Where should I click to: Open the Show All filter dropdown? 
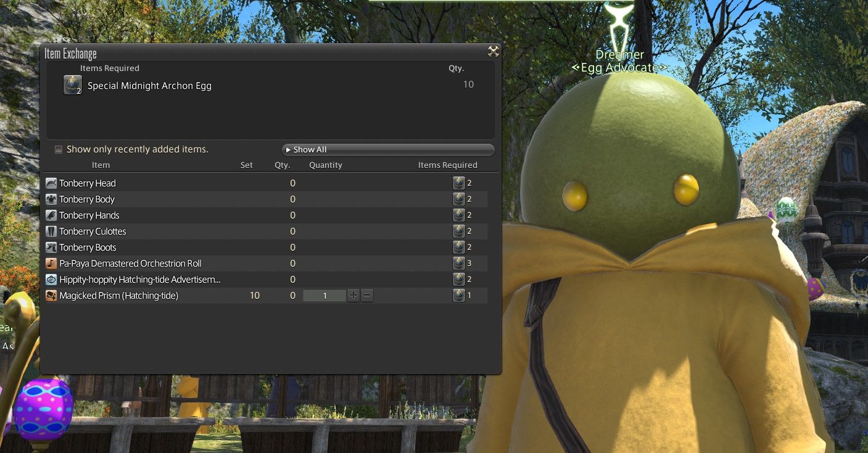coord(388,150)
